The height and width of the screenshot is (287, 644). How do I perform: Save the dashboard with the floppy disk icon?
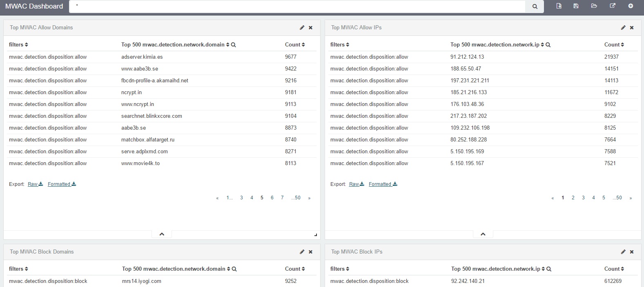[x=576, y=6]
